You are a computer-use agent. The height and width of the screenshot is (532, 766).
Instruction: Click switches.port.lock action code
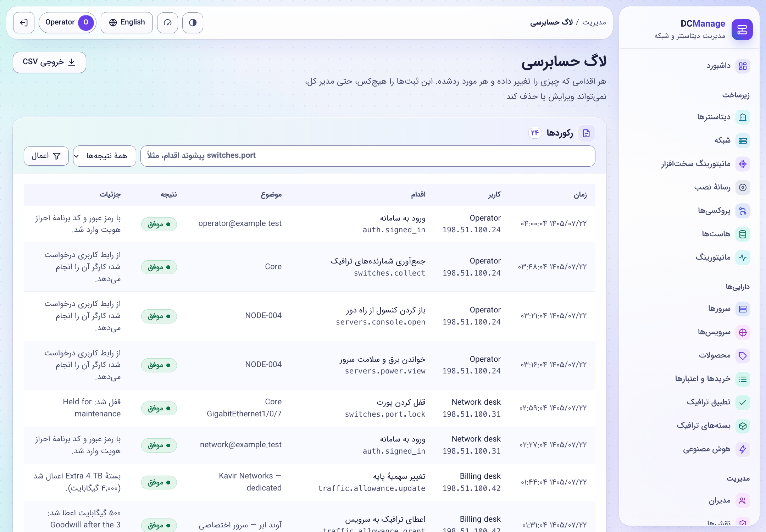point(385,414)
